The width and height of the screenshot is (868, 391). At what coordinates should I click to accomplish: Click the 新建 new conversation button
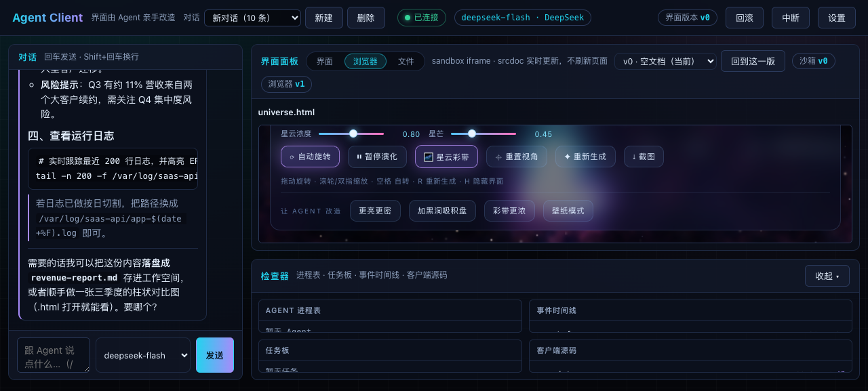(x=324, y=18)
